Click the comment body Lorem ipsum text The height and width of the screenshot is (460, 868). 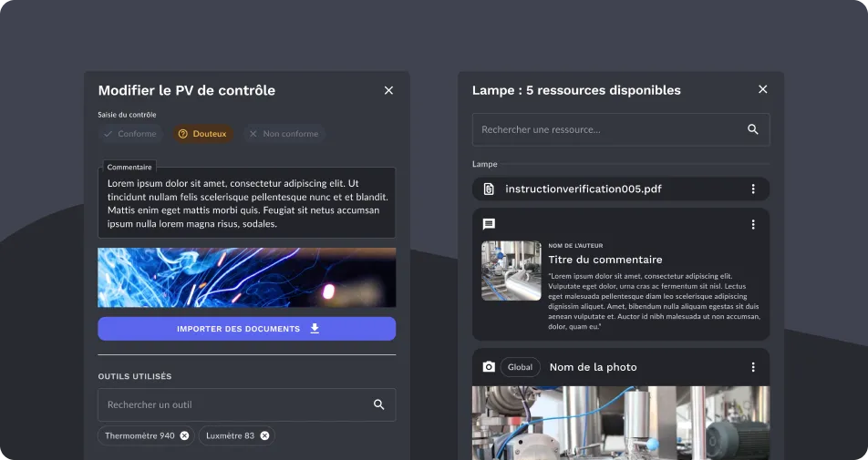(x=655, y=302)
